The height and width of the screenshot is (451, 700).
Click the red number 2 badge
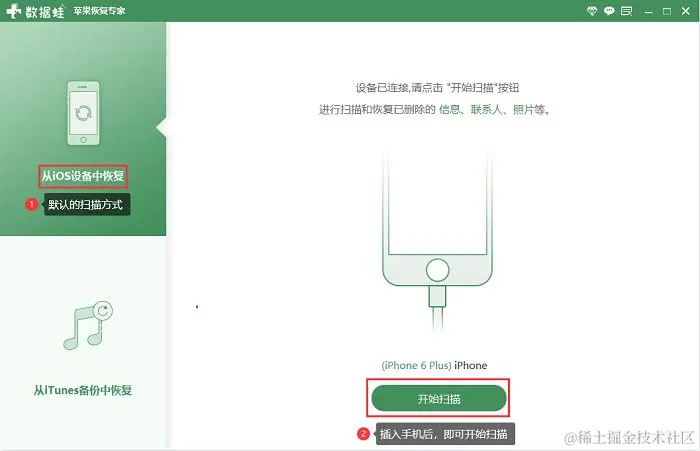click(x=363, y=434)
